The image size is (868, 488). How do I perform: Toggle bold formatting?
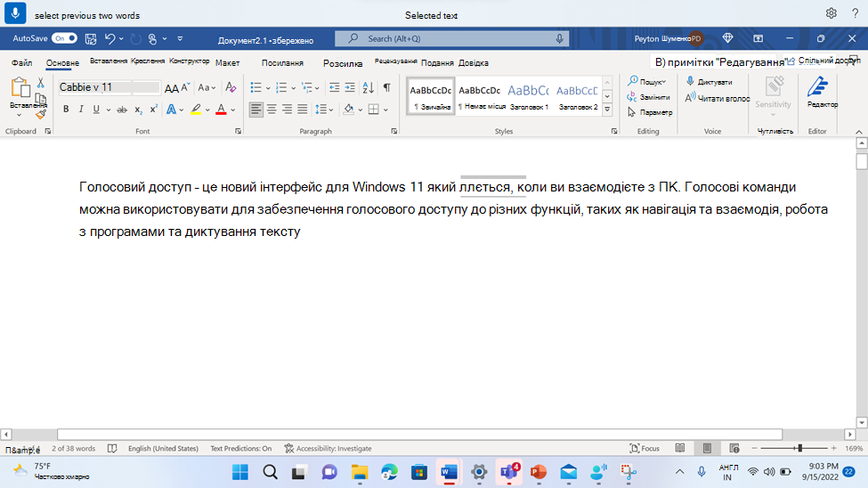pyautogui.click(x=66, y=110)
